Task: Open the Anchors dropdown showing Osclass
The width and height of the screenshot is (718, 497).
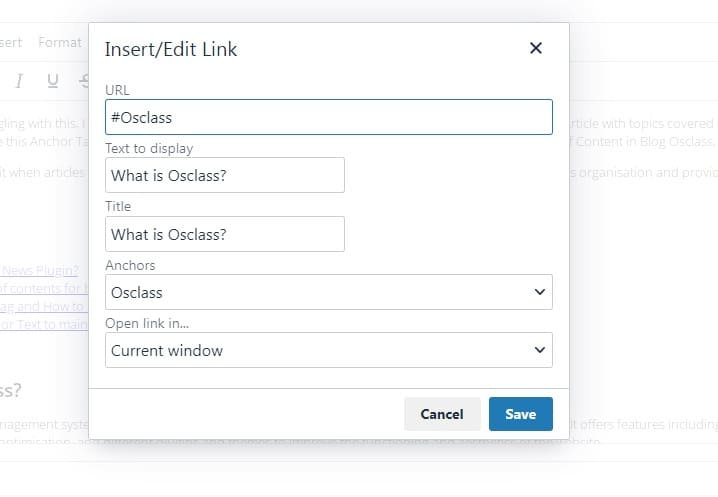Action: click(x=328, y=292)
